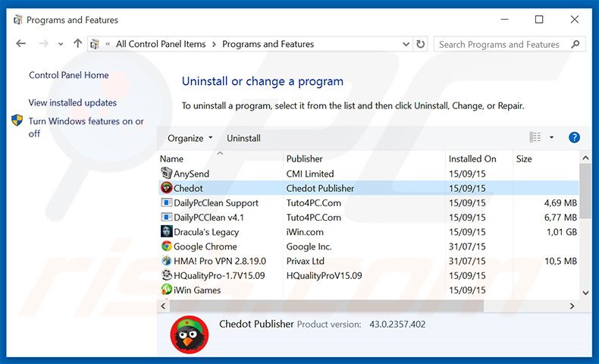Click Uninstall in the toolbar

tap(243, 138)
